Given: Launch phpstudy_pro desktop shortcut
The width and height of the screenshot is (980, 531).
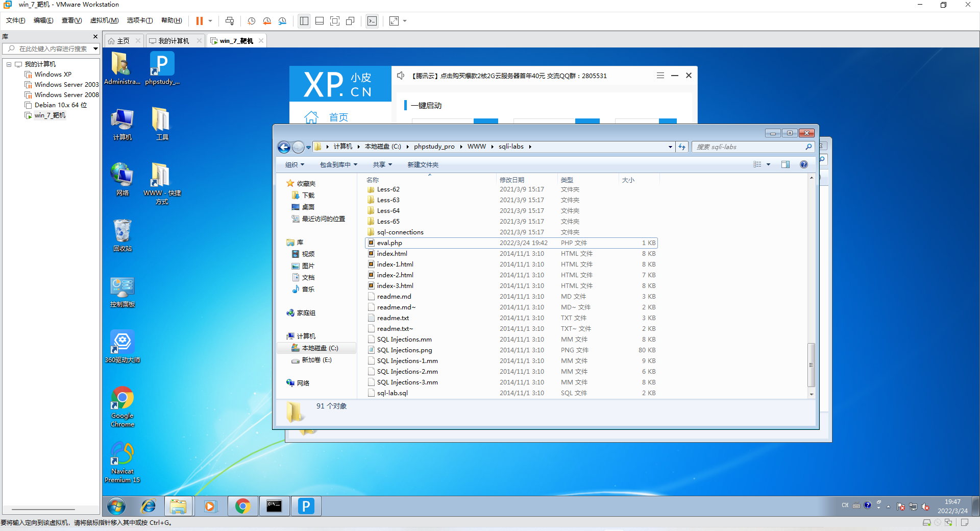Looking at the screenshot, I should tap(162, 68).
